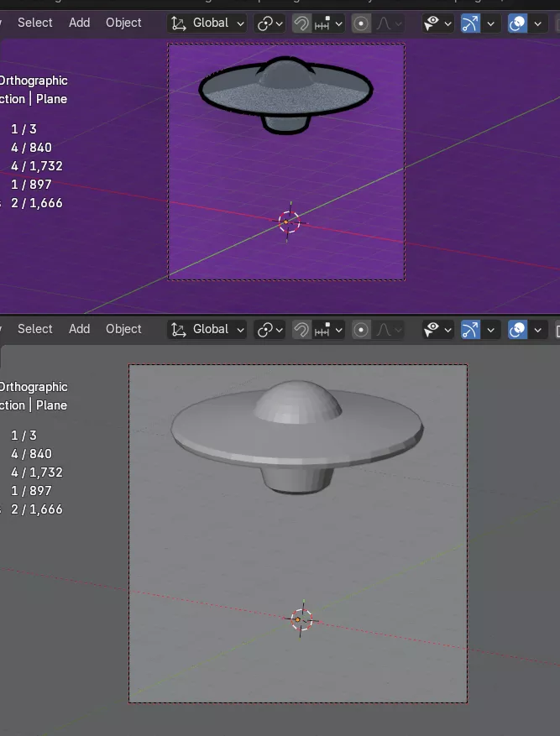
Task: Click '4 / 1,732' stat in bottom viewport
Action: coord(37,472)
